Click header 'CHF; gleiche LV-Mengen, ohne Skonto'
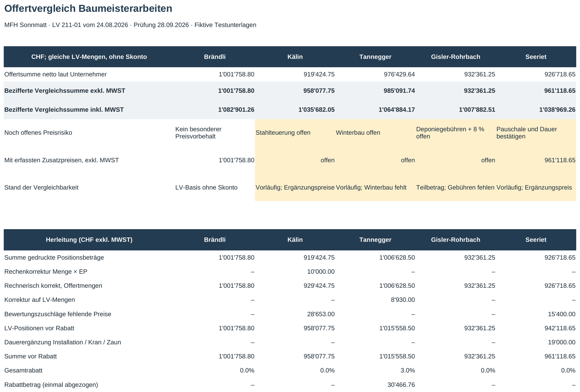This screenshot has width=580, height=392. (89, 57)
